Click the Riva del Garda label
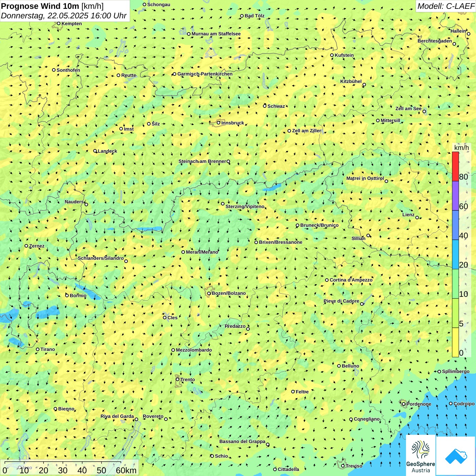 click(117, 416)
